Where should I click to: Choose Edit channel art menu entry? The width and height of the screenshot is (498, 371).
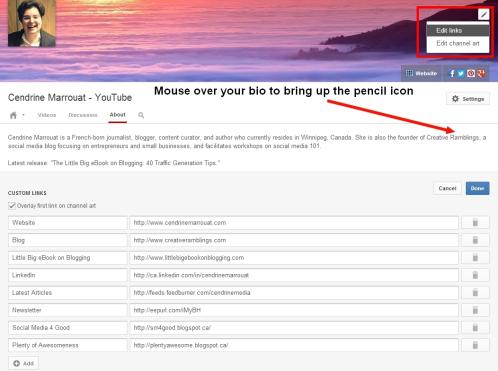[x=458, y=43]
